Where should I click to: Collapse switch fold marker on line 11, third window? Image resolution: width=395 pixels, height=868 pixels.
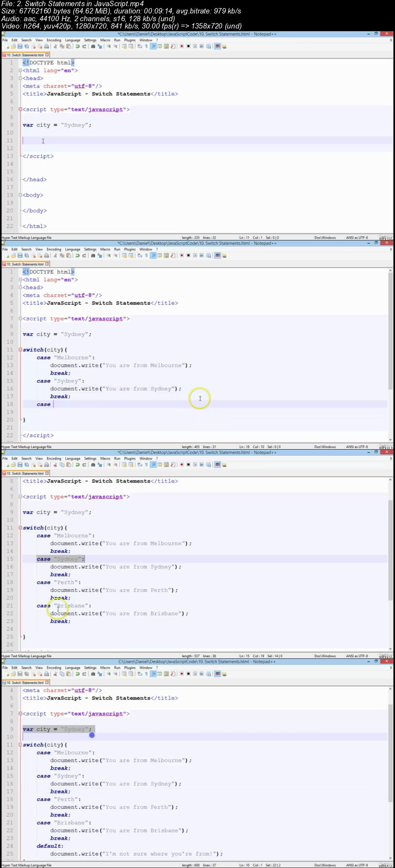click(20, 528)
